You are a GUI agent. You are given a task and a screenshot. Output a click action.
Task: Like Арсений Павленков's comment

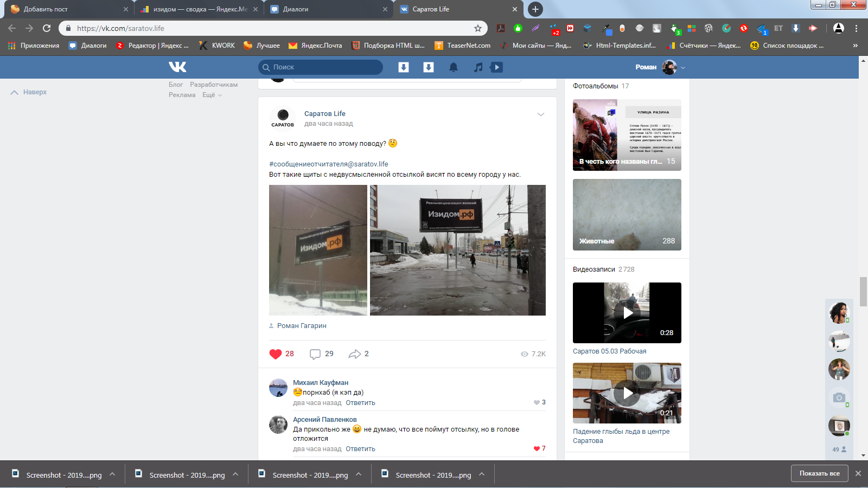[x=537, y=448]
